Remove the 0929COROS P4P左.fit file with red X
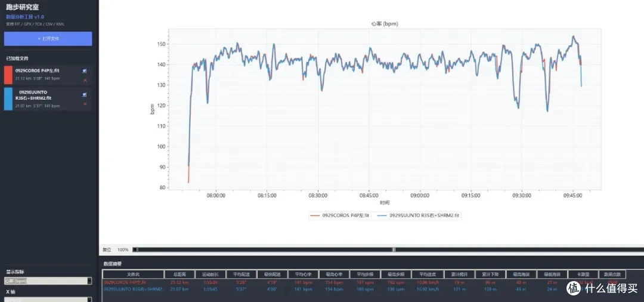644x302 pixels. point(85,80)
